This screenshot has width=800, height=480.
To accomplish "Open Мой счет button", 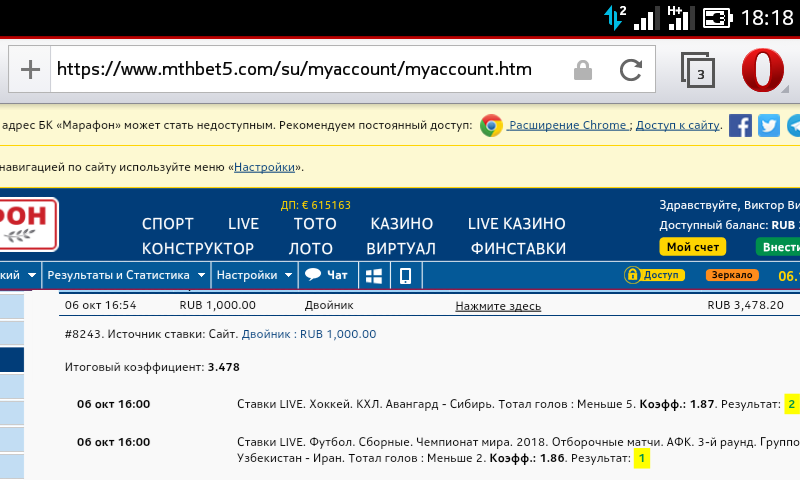I will click(692, 247).
